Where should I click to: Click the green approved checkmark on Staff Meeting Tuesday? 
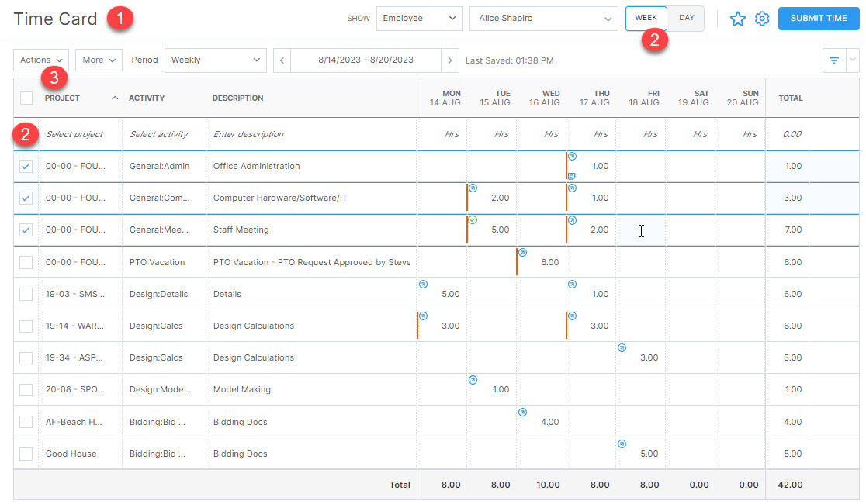(x=471, y=220)
